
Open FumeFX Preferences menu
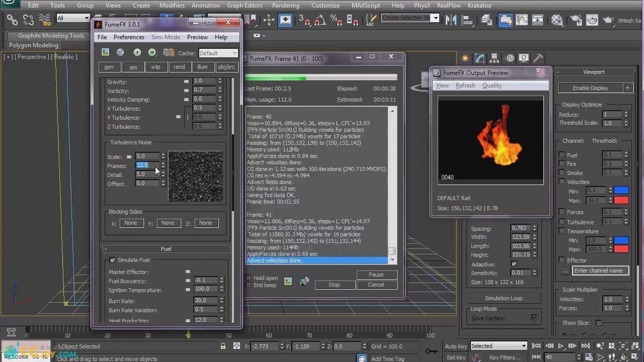click(x=129, y=37)
